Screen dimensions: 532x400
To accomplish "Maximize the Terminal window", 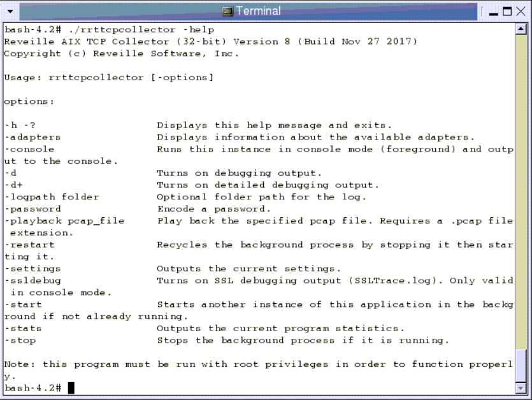I will [x=507, y=12].
